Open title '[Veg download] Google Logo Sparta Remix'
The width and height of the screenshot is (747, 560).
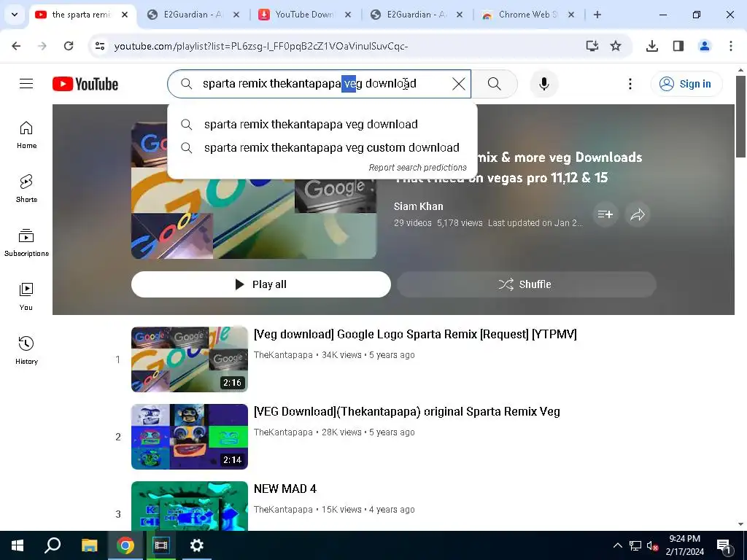pyautogui.click(x=415, y=334)
